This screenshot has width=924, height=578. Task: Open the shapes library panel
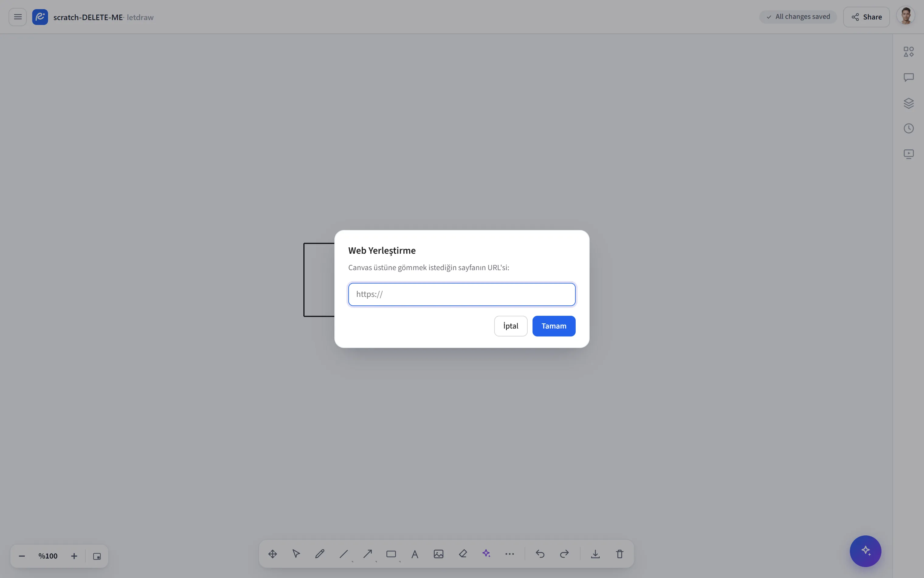click(x=909, y=52)
